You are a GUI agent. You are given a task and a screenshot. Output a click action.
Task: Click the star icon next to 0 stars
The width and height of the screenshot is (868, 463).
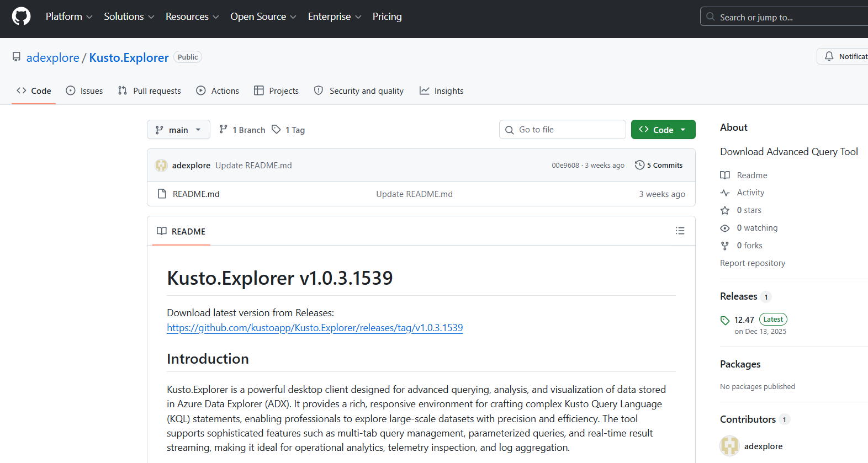tap(725, 210)
